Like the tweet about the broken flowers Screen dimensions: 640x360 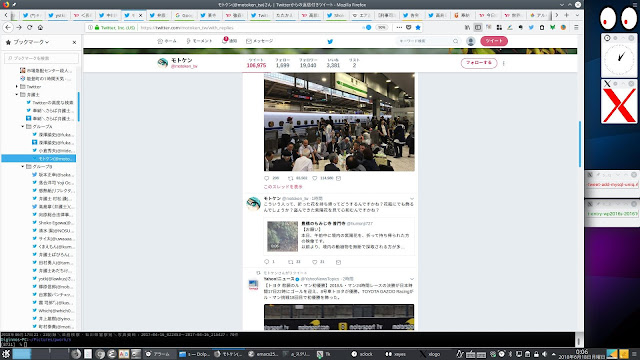[x=315, y=262]
